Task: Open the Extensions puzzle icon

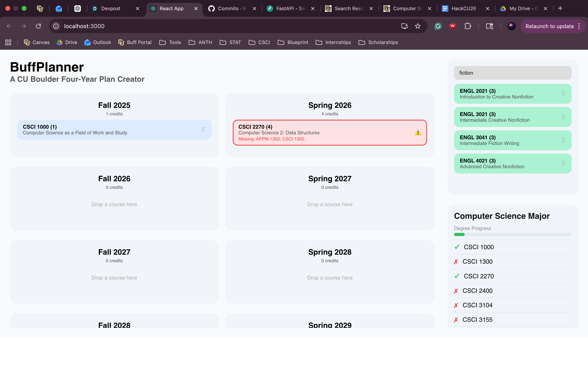Action: [468, 26]
